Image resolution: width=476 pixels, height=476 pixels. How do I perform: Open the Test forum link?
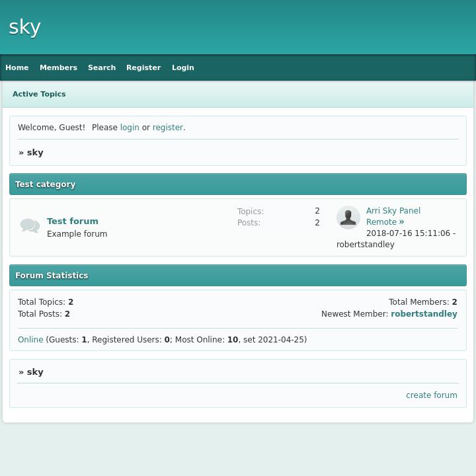coord(73,221)
